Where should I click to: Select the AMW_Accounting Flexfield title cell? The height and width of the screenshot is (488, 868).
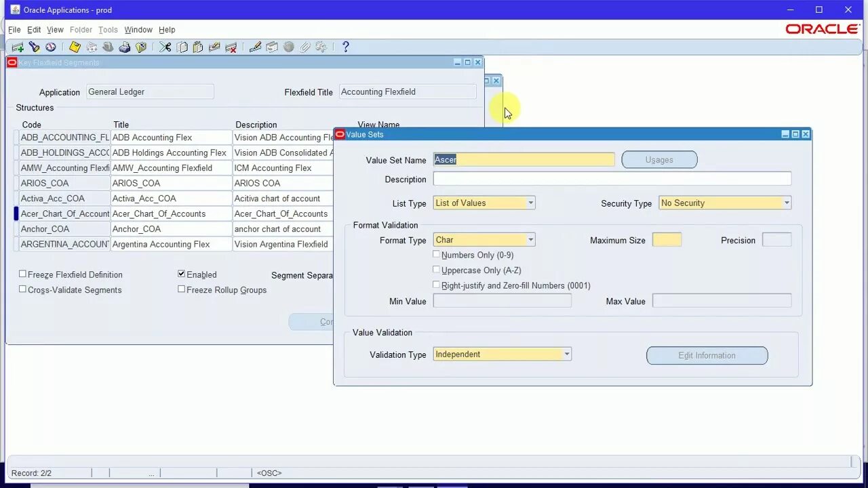[172, 168]
